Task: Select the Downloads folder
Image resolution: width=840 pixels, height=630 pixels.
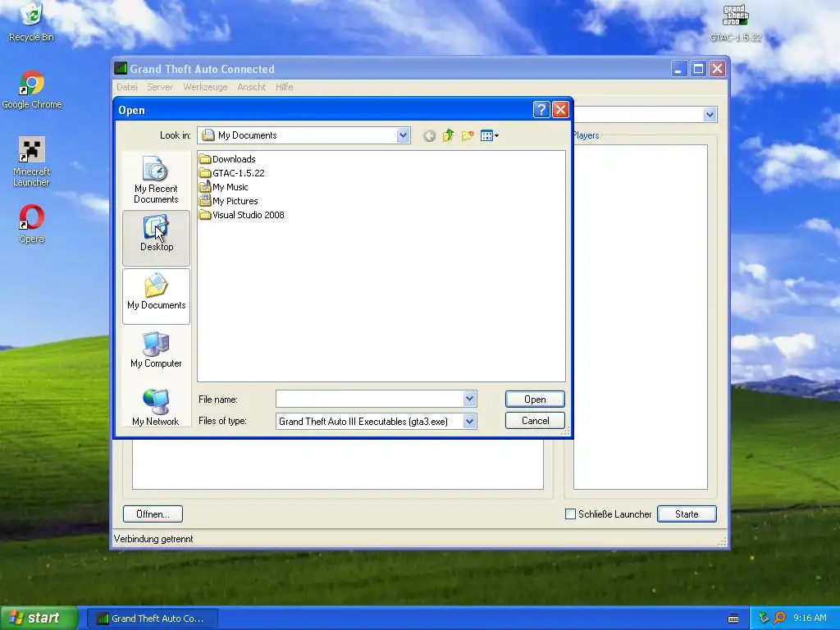Action: click(x=227, y=159)
